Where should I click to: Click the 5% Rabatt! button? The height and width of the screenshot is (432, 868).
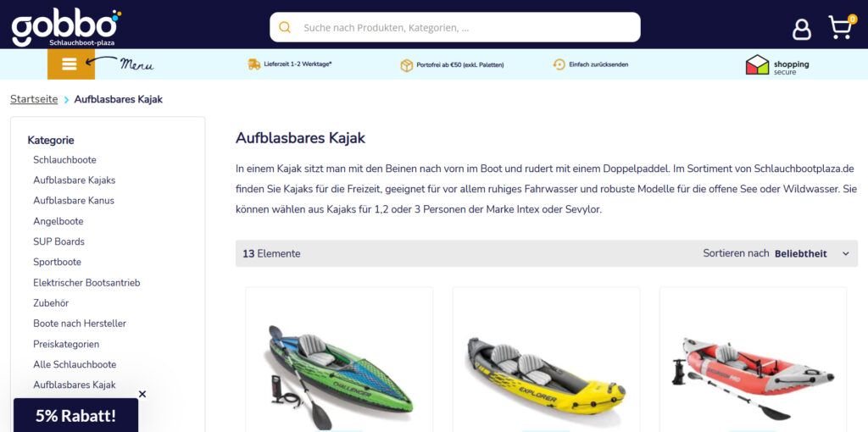[x=75, y=415]
